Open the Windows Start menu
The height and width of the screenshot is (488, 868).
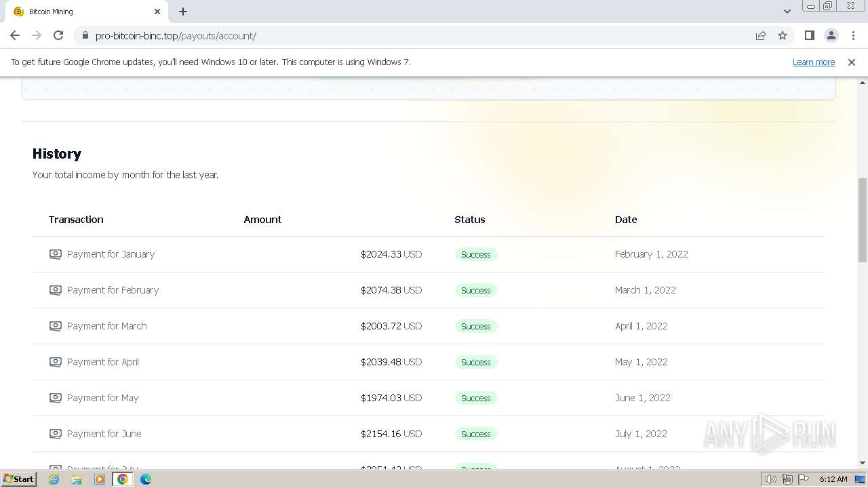coord(18,479)
